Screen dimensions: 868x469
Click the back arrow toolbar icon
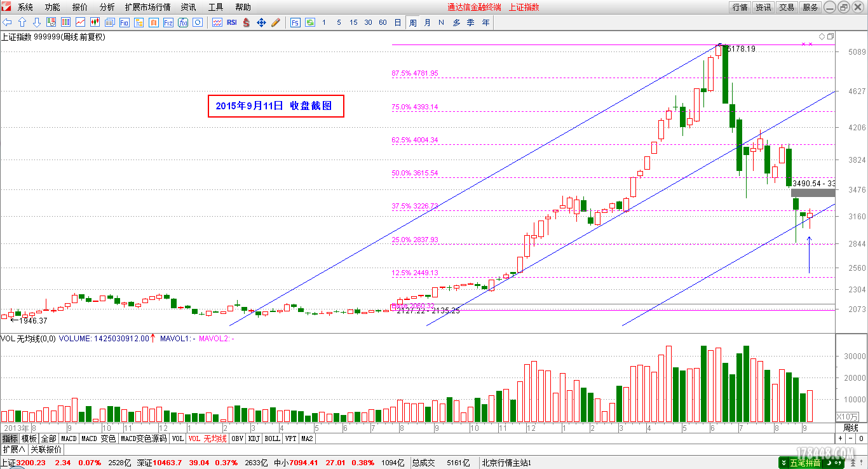point(7,22)
